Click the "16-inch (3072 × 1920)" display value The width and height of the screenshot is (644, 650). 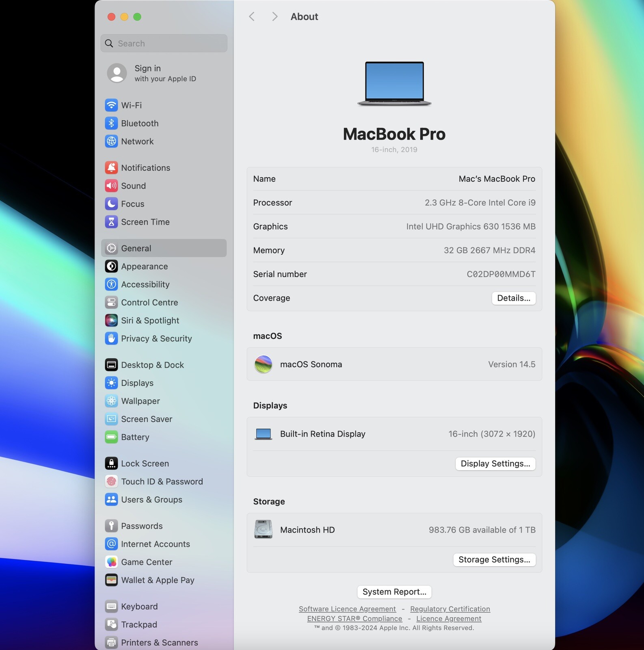coord(492,434)
